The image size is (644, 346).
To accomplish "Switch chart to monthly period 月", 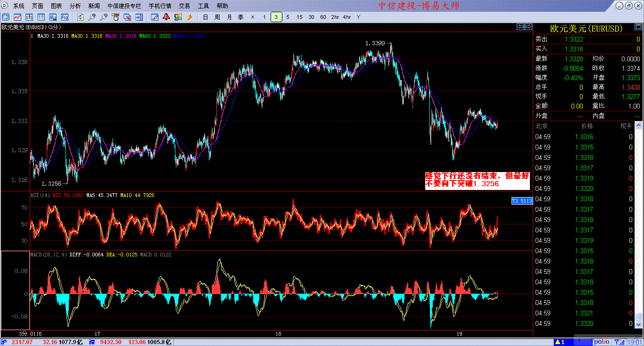I will [x=229, y=17].
